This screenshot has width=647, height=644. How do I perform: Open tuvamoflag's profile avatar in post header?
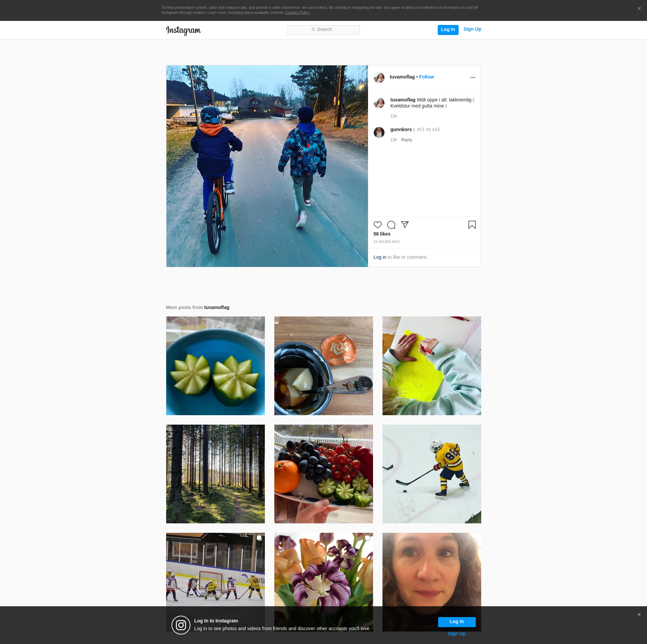pyautogui.click(x=379, y=78)
